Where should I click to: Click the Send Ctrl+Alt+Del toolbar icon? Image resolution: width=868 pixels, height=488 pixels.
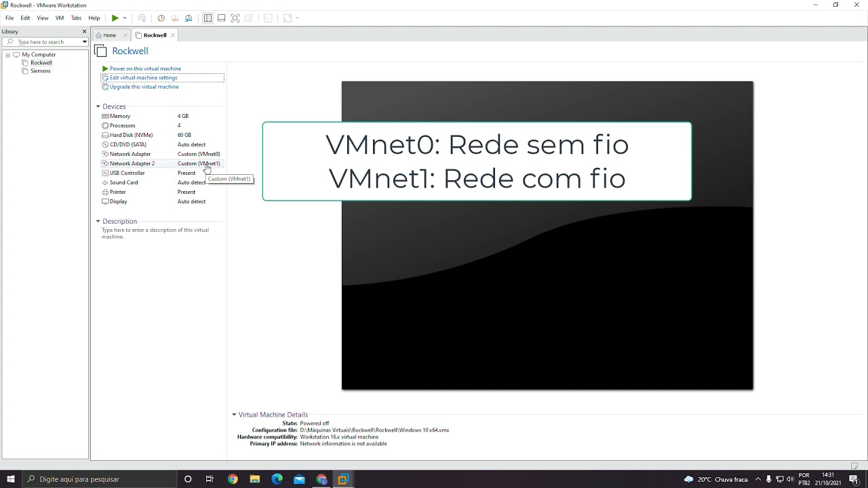pos(142,18)
